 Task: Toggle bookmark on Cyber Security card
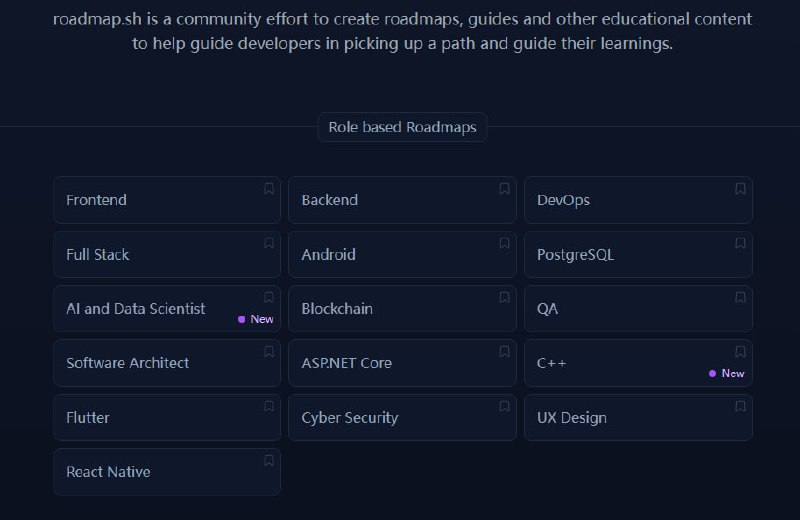pyautogui.click(x=504, y=406)
